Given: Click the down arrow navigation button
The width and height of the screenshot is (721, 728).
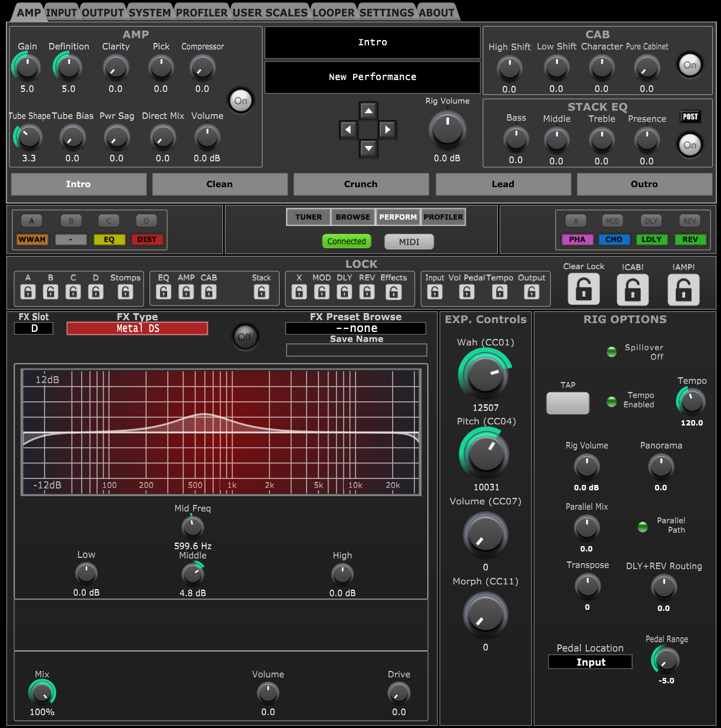Looking at the screenshot, I should [368, 148].
